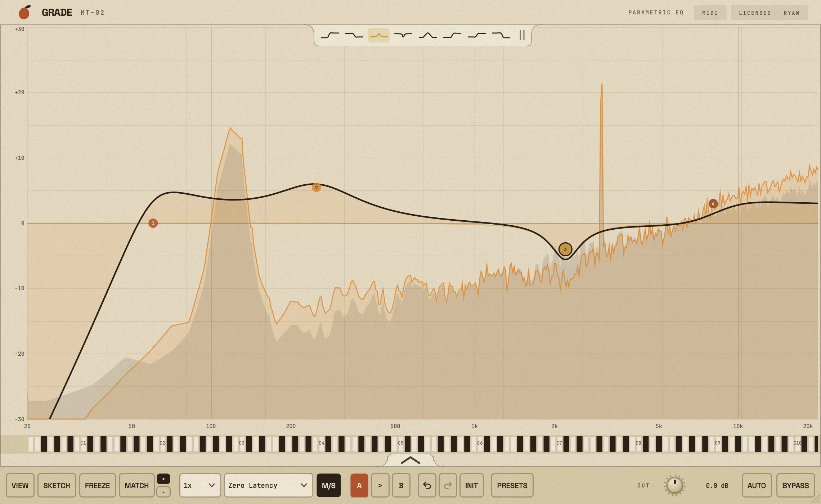The image size is (821, 504).
Task: Click the C5 piano key
Action: point(401,444)
